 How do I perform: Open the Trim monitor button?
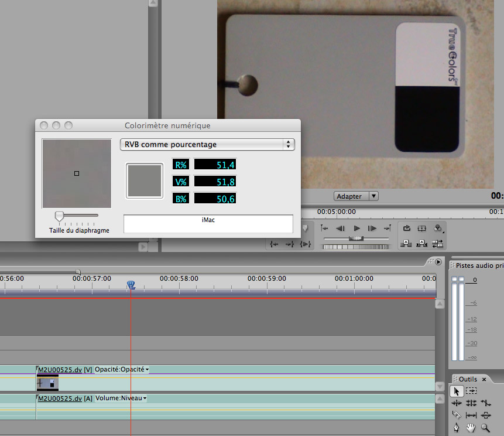(437, 244)
